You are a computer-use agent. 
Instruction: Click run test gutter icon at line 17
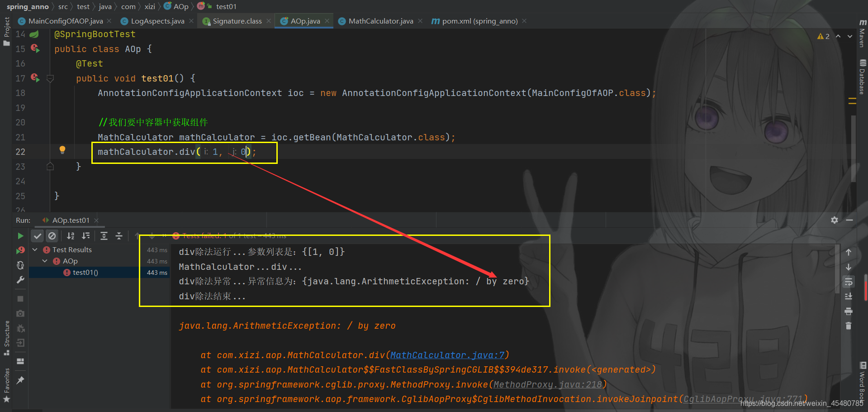pos(35,77)
